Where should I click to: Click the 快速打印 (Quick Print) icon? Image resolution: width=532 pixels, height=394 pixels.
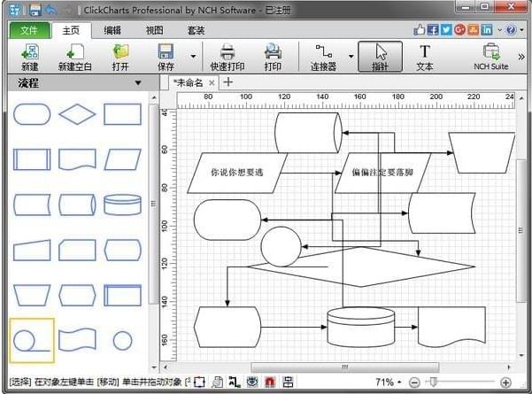coord(226,57)
